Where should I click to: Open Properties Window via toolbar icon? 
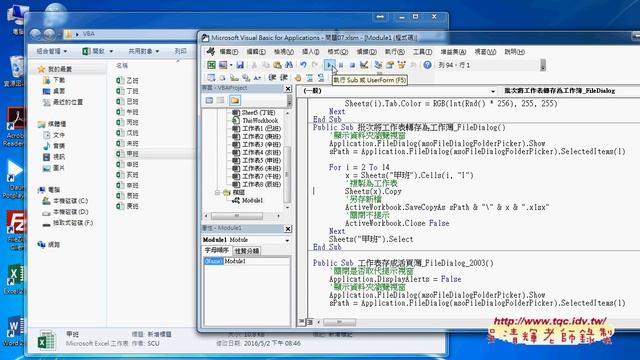pyautogui.click(x=390, y=65)
